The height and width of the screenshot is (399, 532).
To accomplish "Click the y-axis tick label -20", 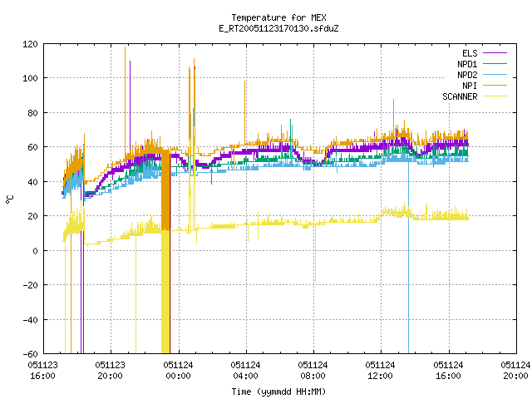I will click(x=30, y=285).
